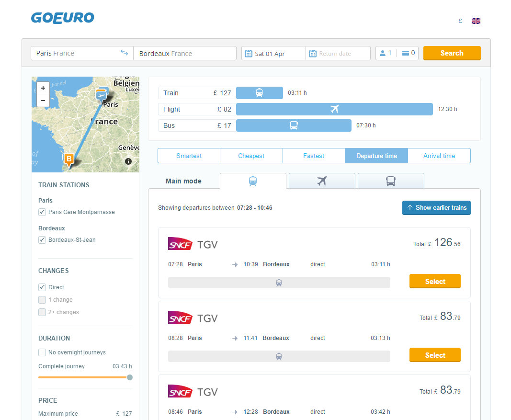
Task: Click the return date calendar icon
Action: (313, 54)
